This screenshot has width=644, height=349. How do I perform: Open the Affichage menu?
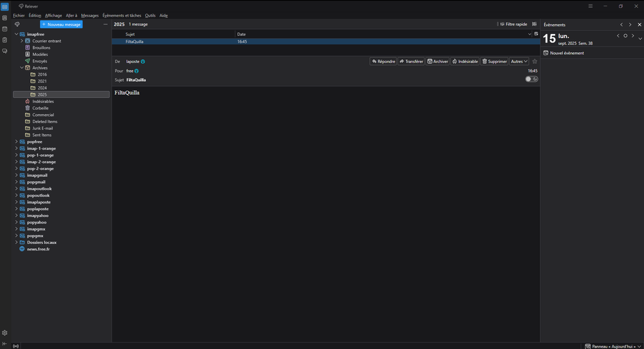pos(54,15)
